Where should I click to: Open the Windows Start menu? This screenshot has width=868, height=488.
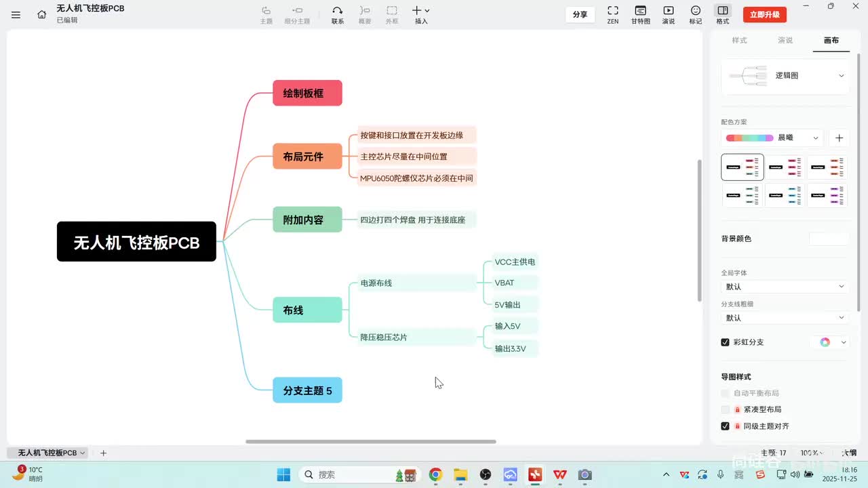[x=283, y=474]
